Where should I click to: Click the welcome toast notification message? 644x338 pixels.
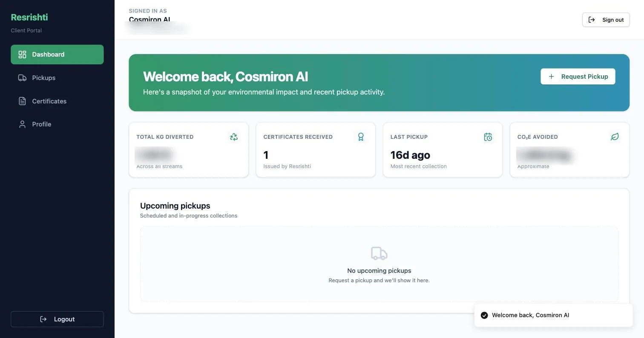[x=531, y=315]
